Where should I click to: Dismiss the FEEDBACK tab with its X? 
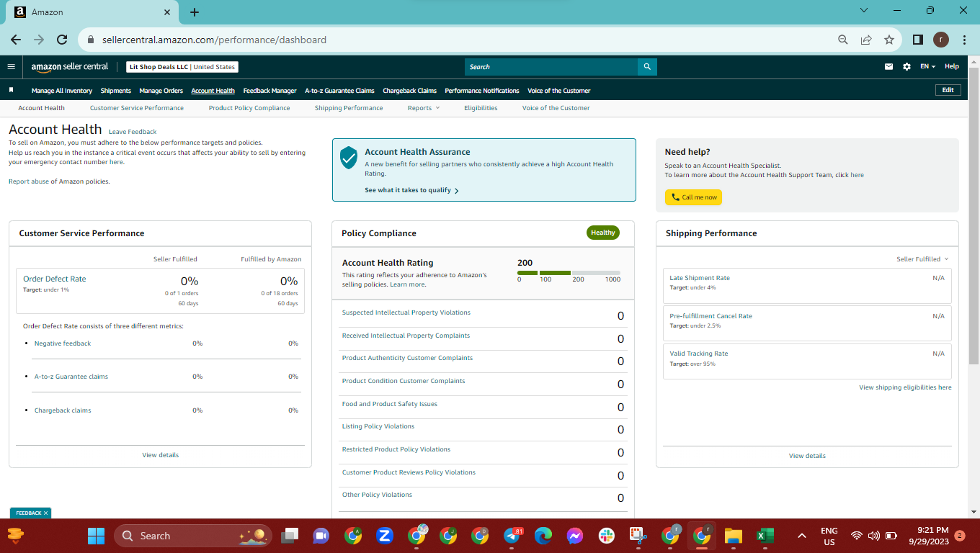(46, 513)
